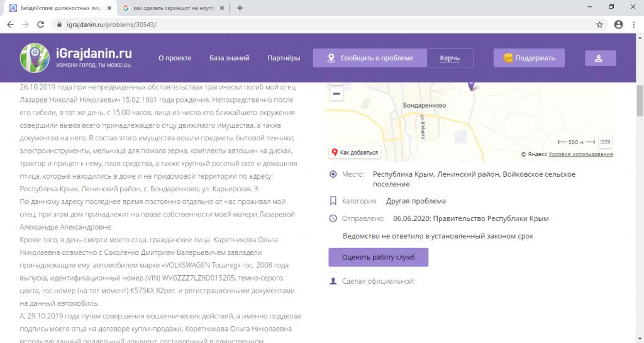Open the База знаний menu item
This screenshot has width=644, height=343.
229,58
